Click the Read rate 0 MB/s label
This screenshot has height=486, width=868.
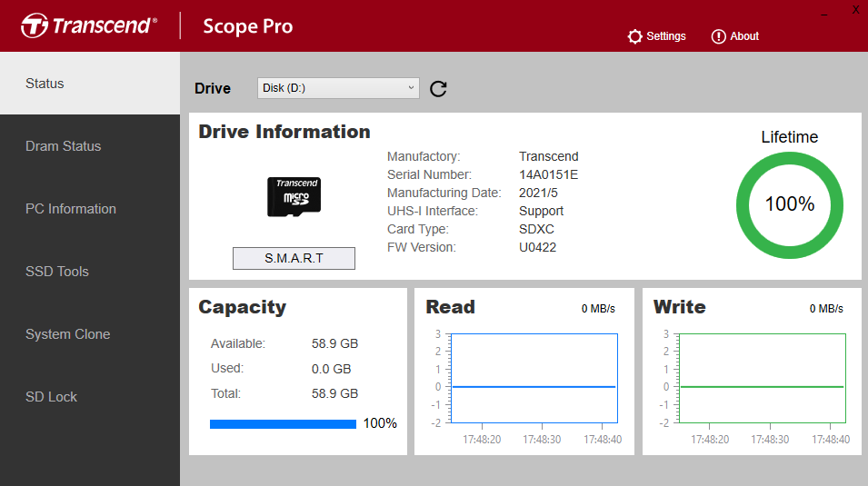click(598, 309)
